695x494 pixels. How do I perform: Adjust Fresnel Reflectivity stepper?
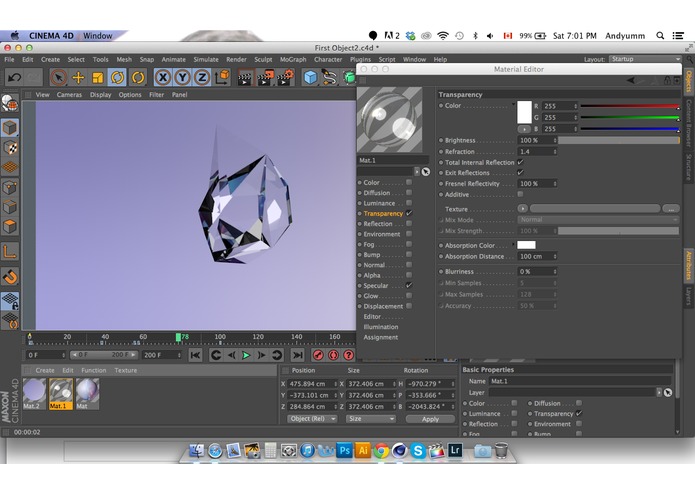tap(554, 183)
